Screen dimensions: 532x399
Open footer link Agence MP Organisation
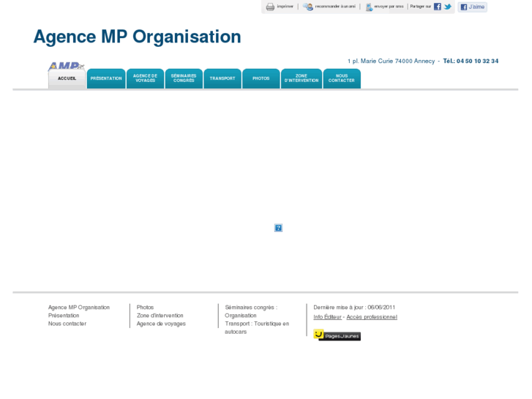(x=79, y=307)
